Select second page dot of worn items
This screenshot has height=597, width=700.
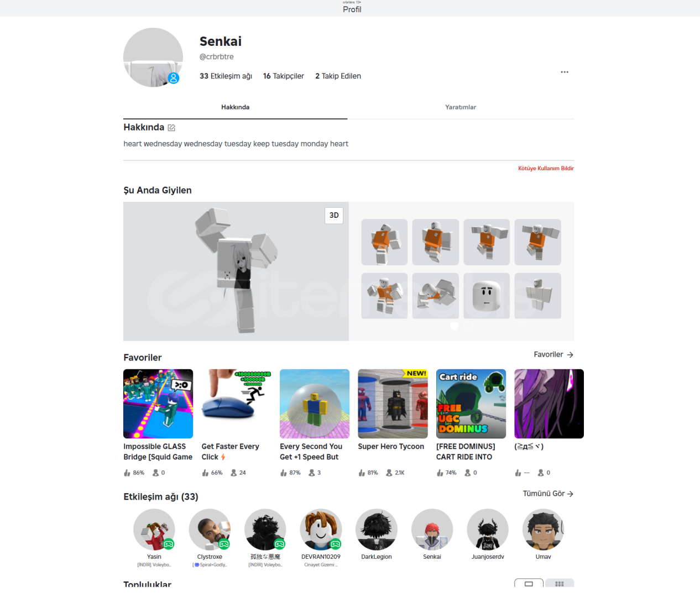point(468,326)
